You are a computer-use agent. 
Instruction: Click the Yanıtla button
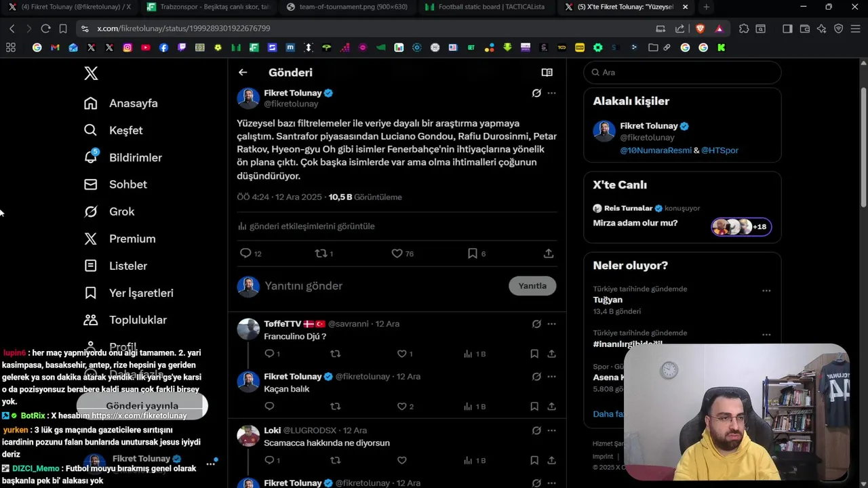(532, 286)
